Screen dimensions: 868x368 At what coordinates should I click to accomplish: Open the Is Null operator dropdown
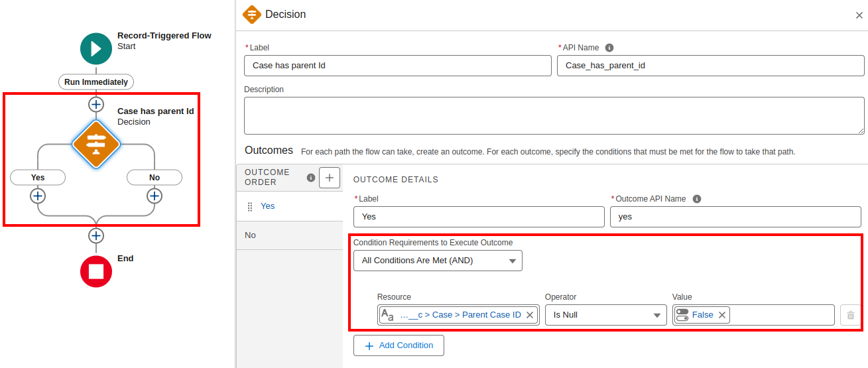(605, 316)
